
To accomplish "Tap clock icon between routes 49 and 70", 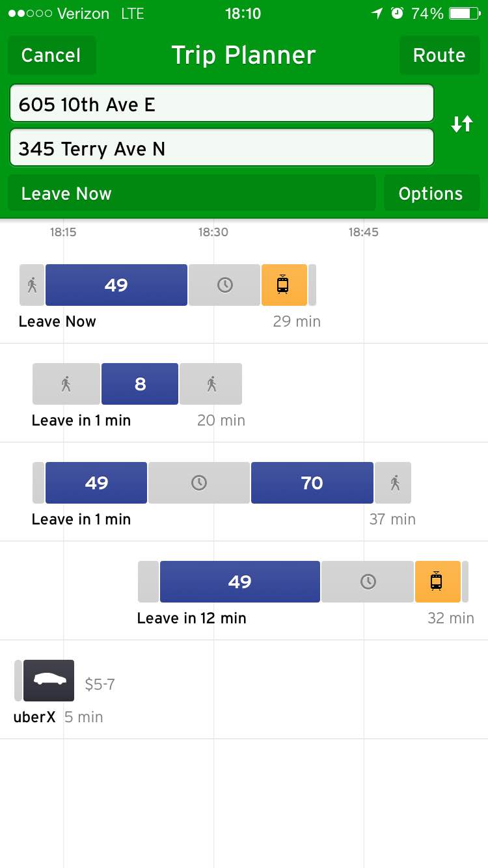I will tap(199, 483).
